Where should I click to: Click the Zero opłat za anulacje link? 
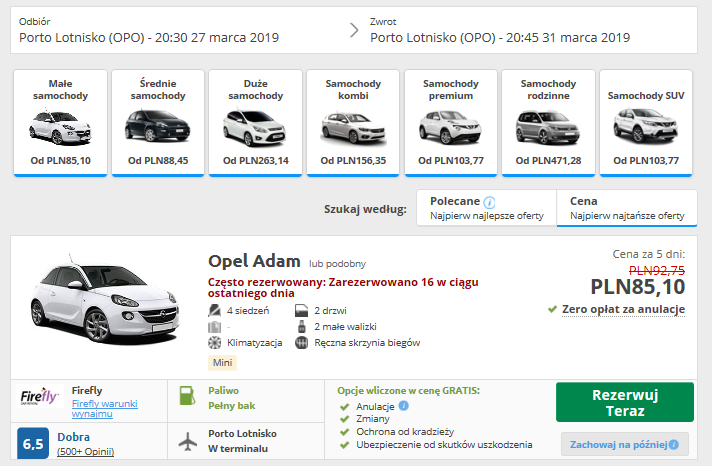(623, 309)
